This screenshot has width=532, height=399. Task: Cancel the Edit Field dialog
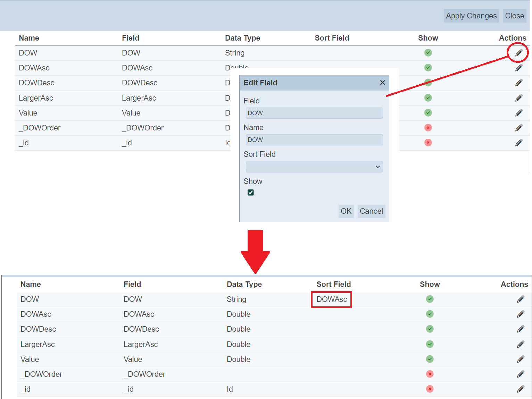pyautogui.click(x=371, y=211)
